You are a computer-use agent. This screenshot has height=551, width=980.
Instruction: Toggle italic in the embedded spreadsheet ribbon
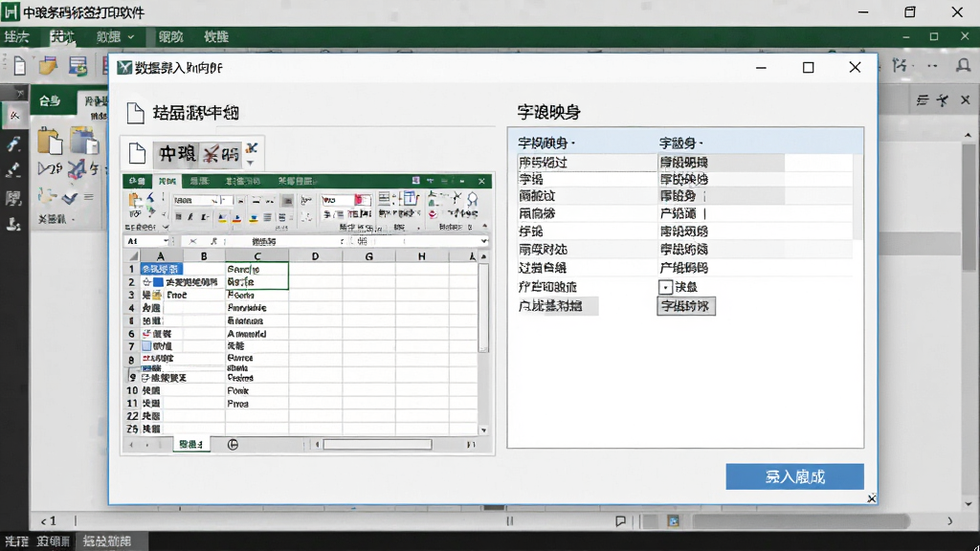(x=190, y=217)
